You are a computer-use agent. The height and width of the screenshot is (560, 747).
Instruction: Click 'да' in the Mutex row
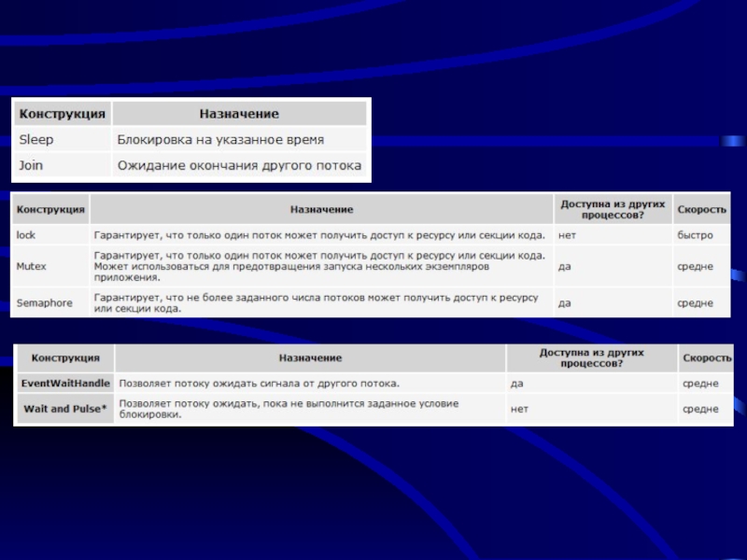(564, 266)
